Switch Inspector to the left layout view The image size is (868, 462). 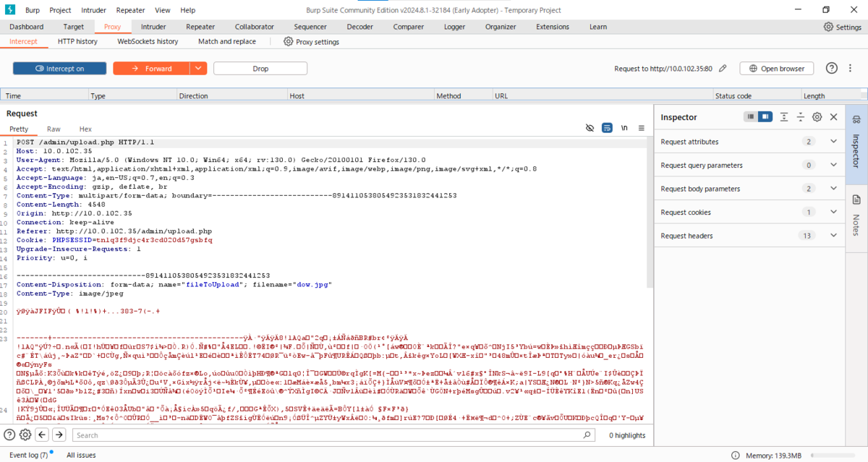[x=752, y=117]
